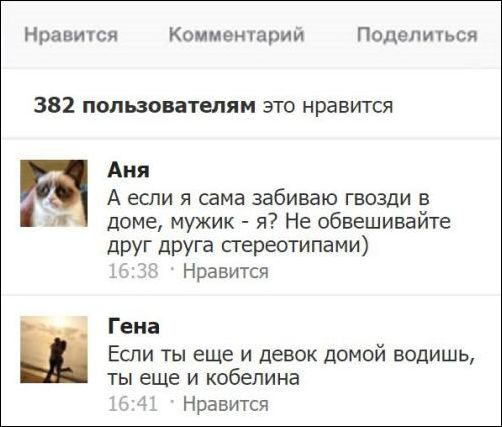The height and width of the screenshot is (427, 502).
Task: Select Аня's comment about гвозди
Action: click(x=279, y=222)
